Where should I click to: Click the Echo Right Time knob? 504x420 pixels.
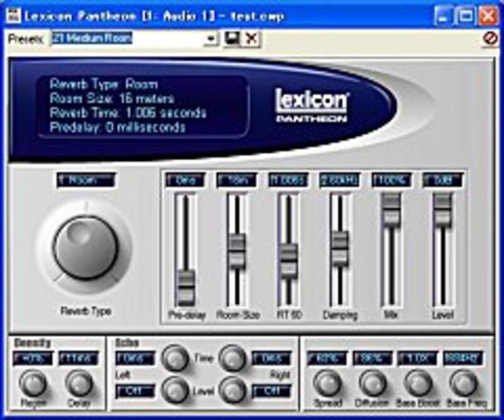(232, 358)
